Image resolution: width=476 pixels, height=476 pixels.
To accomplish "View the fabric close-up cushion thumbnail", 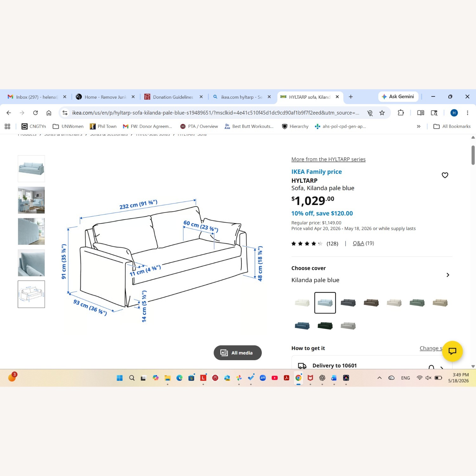I will coord(31,263).
